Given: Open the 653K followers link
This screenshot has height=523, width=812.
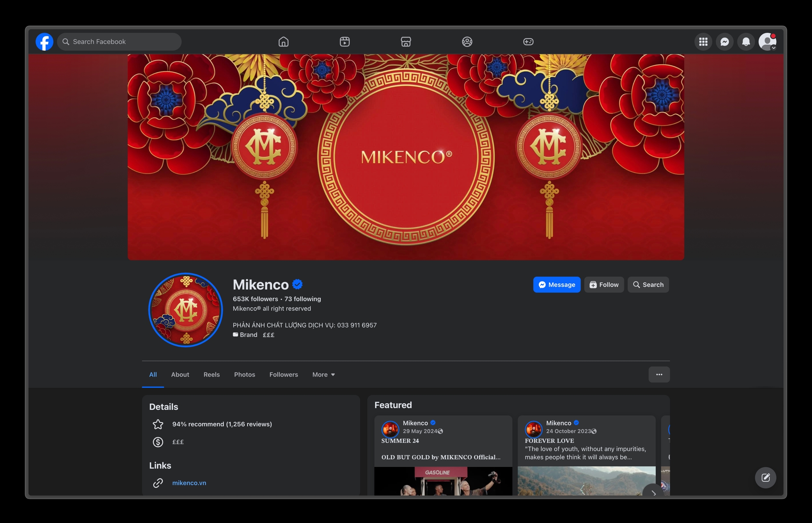Looking at the screenshot, I should click(x=255, y=299).
